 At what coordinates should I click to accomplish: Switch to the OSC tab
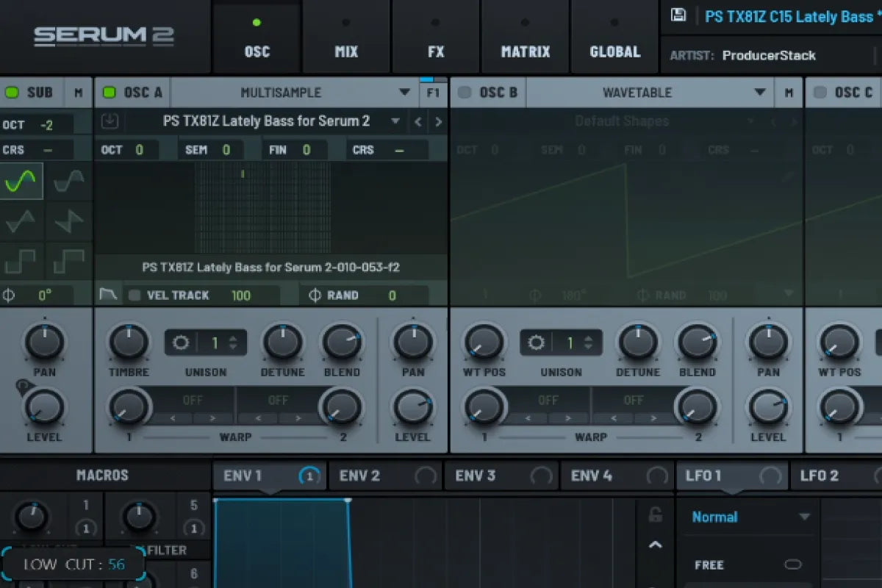coord(257,38)
